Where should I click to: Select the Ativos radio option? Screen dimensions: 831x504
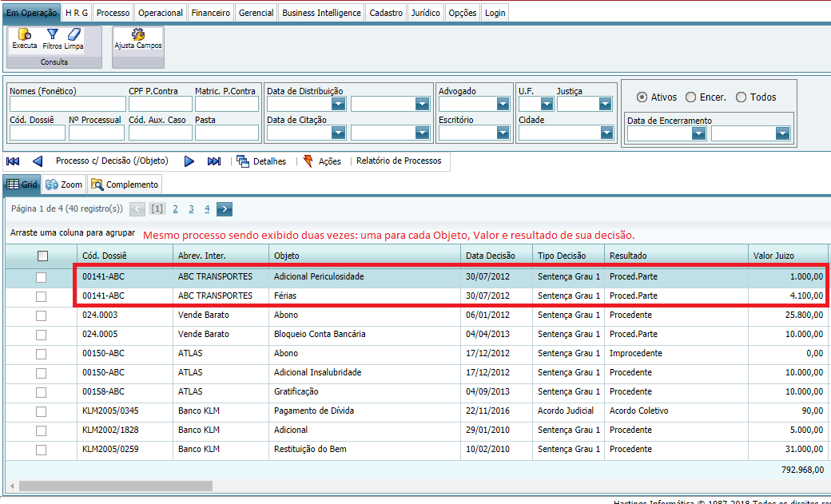[642, 97]
